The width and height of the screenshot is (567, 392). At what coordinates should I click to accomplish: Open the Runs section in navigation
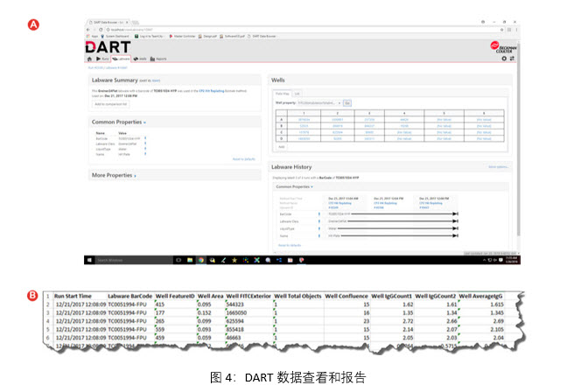(102, 59)
